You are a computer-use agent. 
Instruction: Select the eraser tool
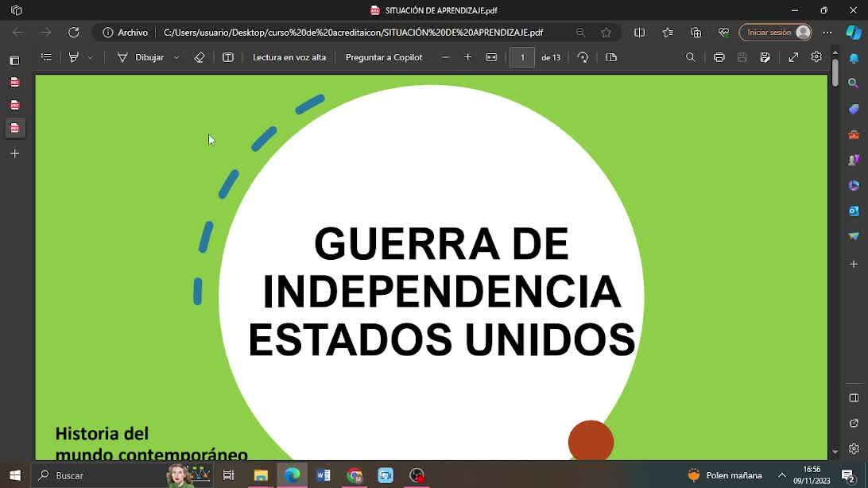point(200,57)
